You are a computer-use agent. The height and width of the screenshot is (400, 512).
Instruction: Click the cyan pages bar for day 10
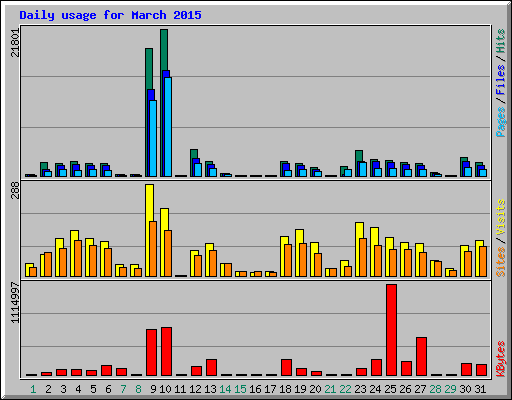168,127
